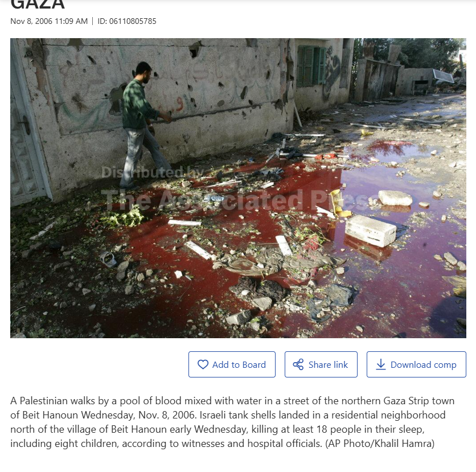
Task: Click the heart icon on Add to Board
Action: pyautogui.click(x=203, y=364)
